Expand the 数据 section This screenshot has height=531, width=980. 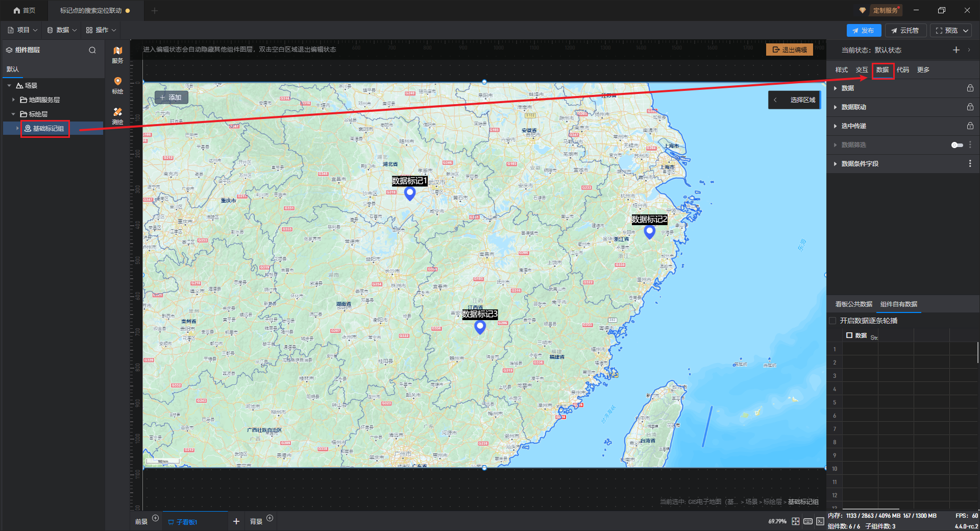point(835,88)
